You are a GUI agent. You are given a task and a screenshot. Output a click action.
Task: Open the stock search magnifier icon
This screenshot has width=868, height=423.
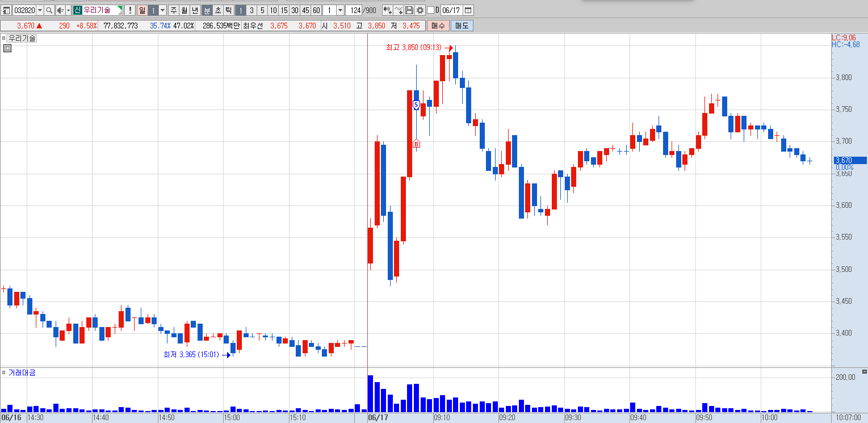(x=49, y=10)
